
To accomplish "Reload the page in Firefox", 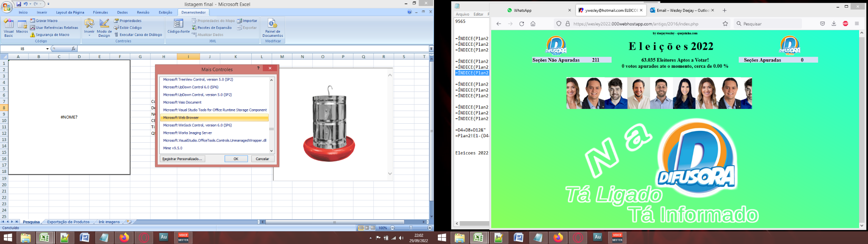I will [522, 24].
